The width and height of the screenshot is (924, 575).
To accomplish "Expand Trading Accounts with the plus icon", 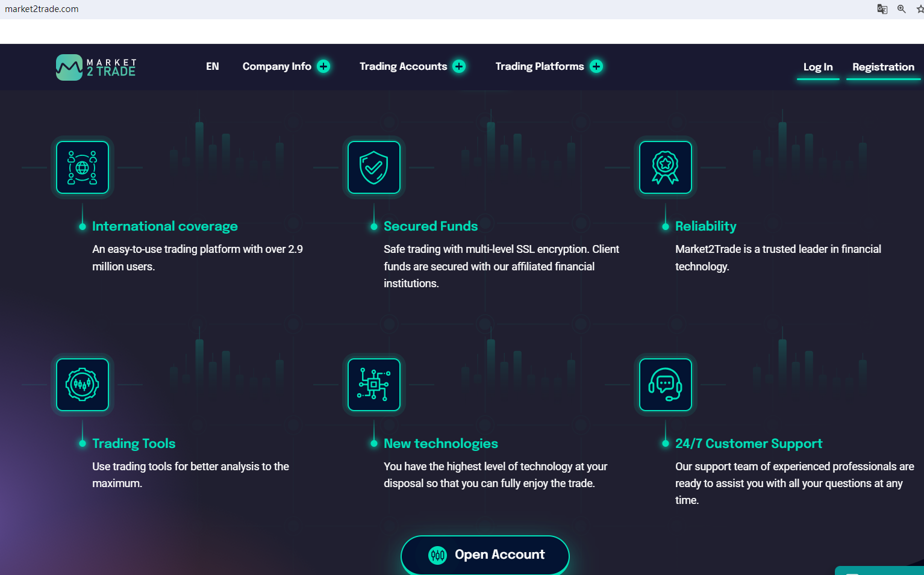I will tap(459, 66).
